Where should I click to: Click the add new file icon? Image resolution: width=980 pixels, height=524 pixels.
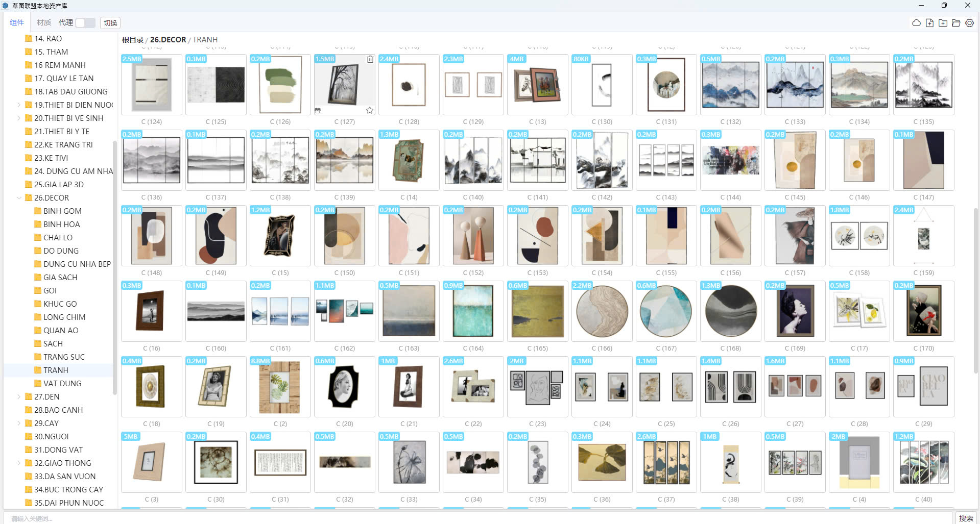coord(929,23)
